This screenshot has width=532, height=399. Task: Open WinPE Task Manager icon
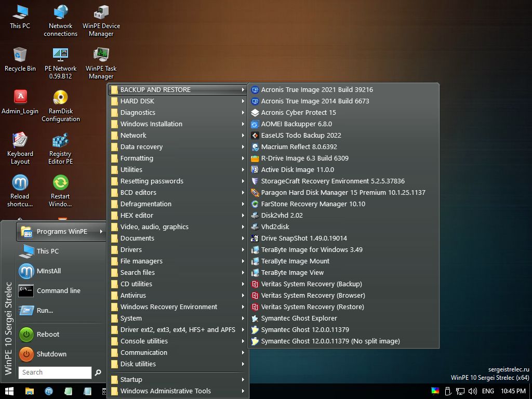pyautogui.click(x=101, y=63)
